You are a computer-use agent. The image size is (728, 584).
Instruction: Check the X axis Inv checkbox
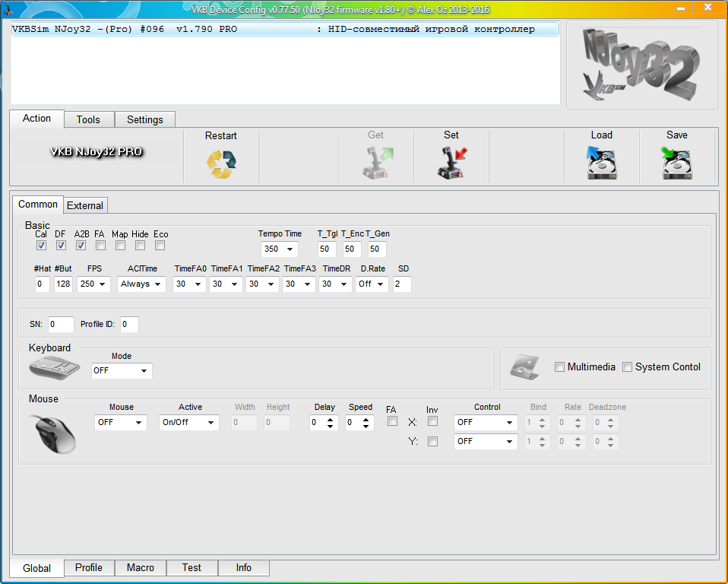pos(432,421)
